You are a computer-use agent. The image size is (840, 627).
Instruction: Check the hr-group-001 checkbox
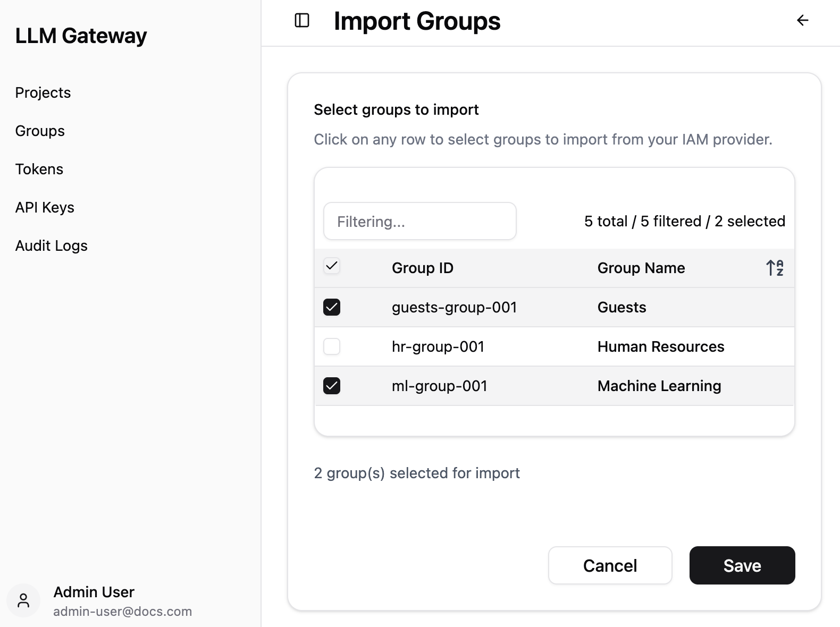coord(332,346)
